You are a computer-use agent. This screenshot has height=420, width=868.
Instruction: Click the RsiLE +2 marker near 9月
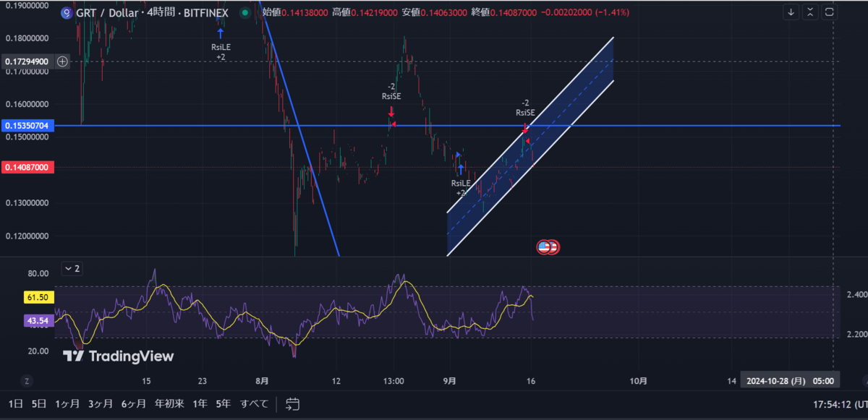461,181
